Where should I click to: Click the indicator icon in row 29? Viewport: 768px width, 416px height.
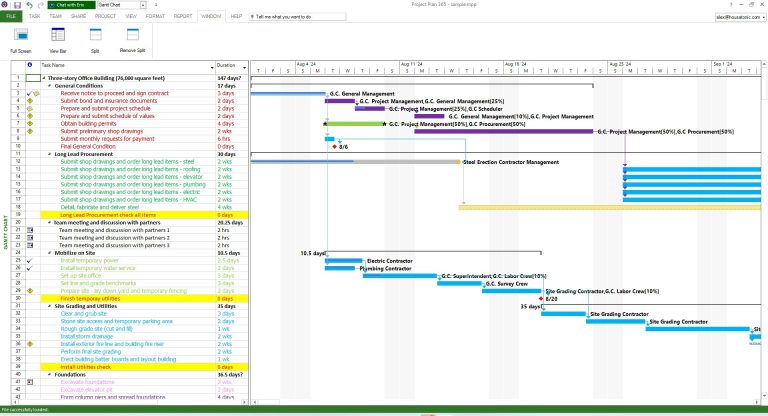tap(30, 291)
